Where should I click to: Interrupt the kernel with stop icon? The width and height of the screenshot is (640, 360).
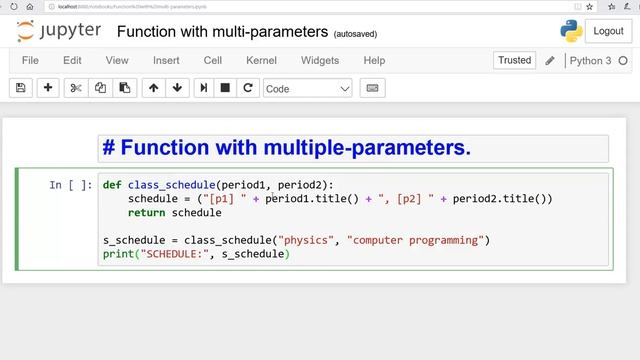tap(225, 88)
